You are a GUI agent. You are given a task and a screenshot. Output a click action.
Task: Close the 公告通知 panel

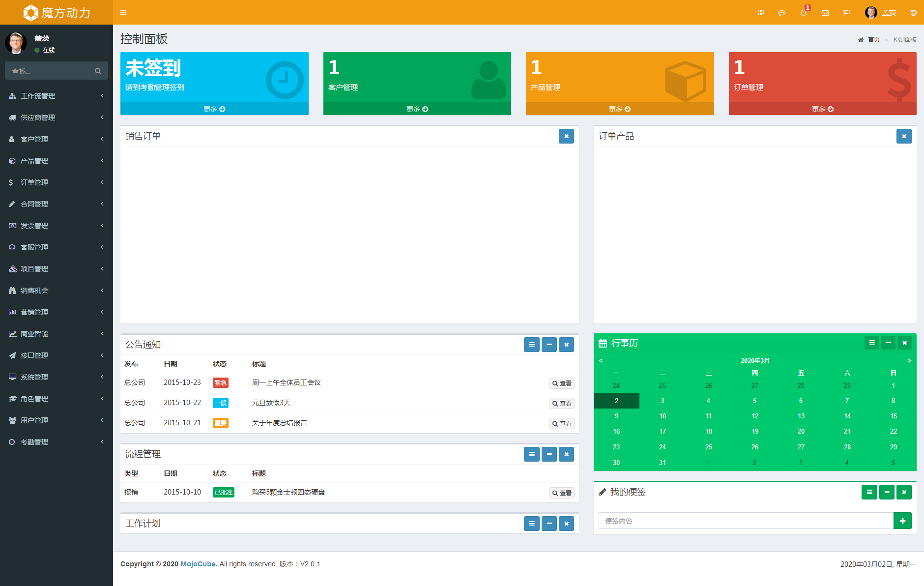coord(566,345)
